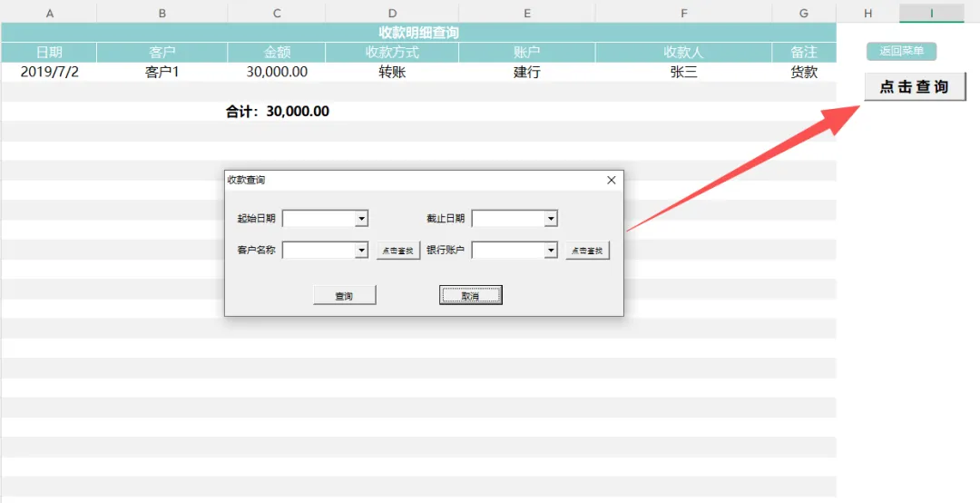Select column F header
This screenshot has width=980, height=503.
tap(684, 13)
